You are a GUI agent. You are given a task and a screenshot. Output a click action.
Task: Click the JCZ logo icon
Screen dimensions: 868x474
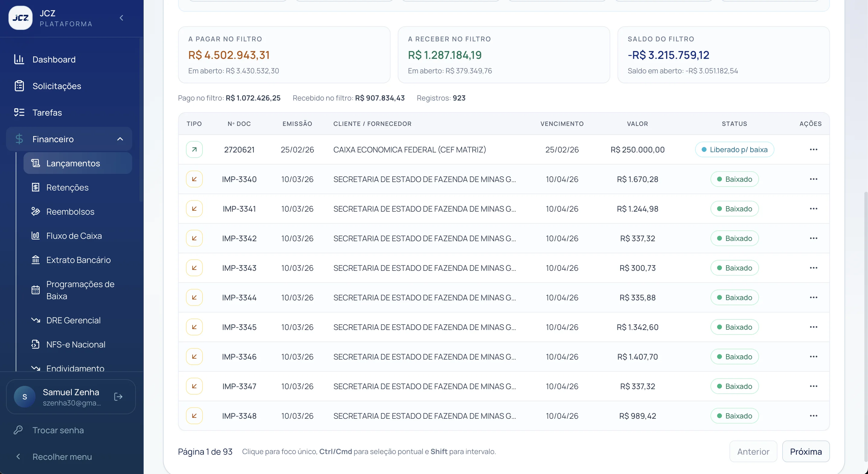pos(21,18)
